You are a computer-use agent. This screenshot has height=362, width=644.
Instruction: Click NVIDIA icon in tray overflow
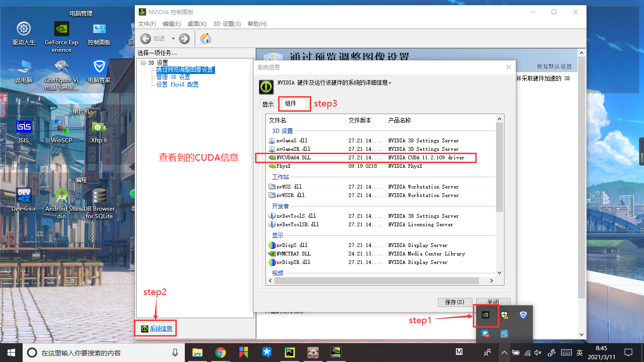tap(486, 314)
